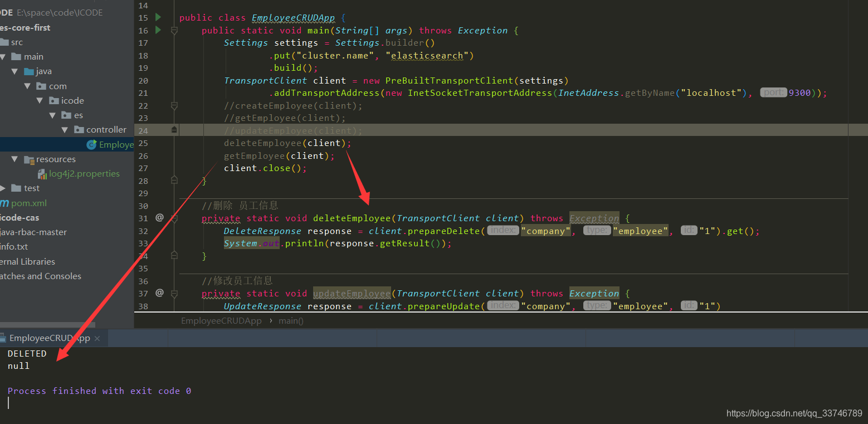This screenshot has height=424, width=868.
Task: Run the main method from the line 16 gutter
Action: click(x=158, y=30)
